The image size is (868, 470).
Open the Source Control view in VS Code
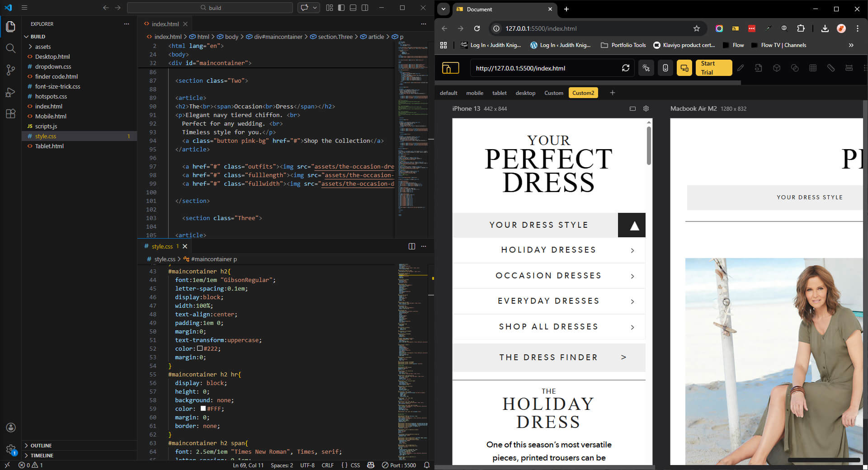coord(10,70)
